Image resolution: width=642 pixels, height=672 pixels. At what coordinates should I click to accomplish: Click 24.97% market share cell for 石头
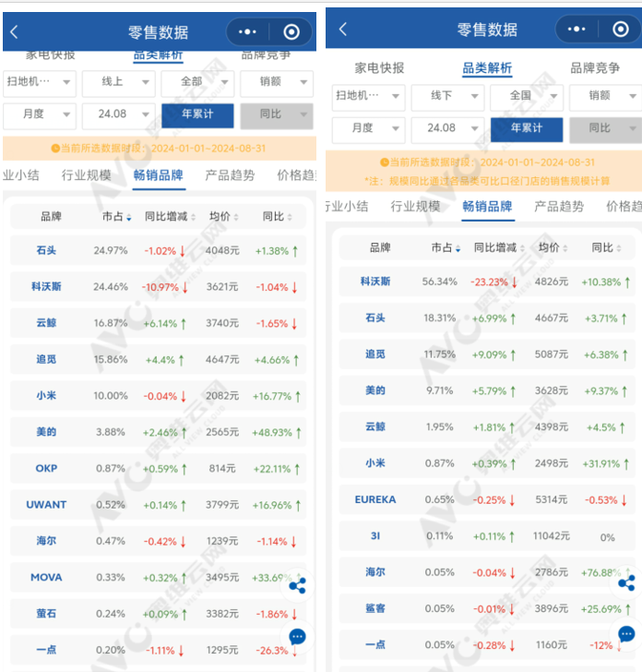pos(111,251)
